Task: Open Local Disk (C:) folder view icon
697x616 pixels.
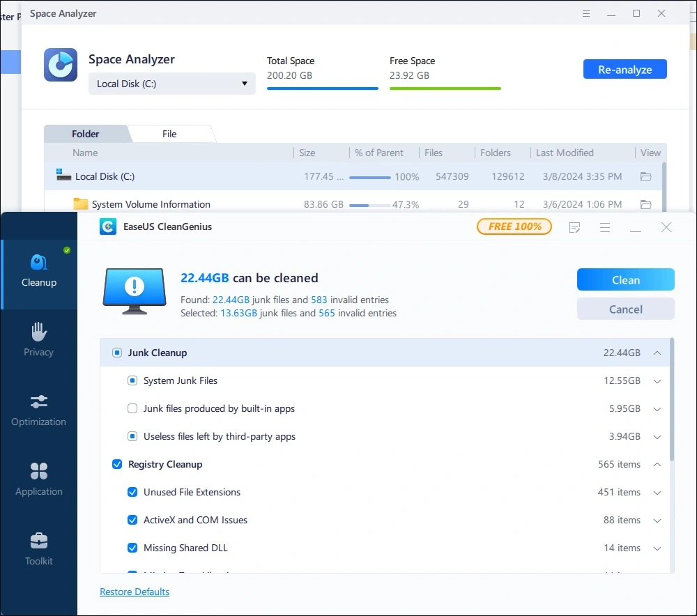Action: point(645,176)
